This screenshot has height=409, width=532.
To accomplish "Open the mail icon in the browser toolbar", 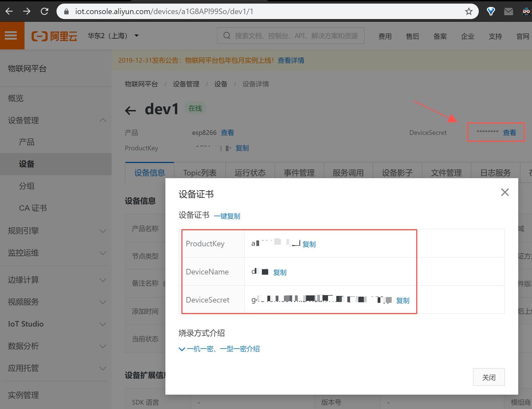I will tap(508, 11).
